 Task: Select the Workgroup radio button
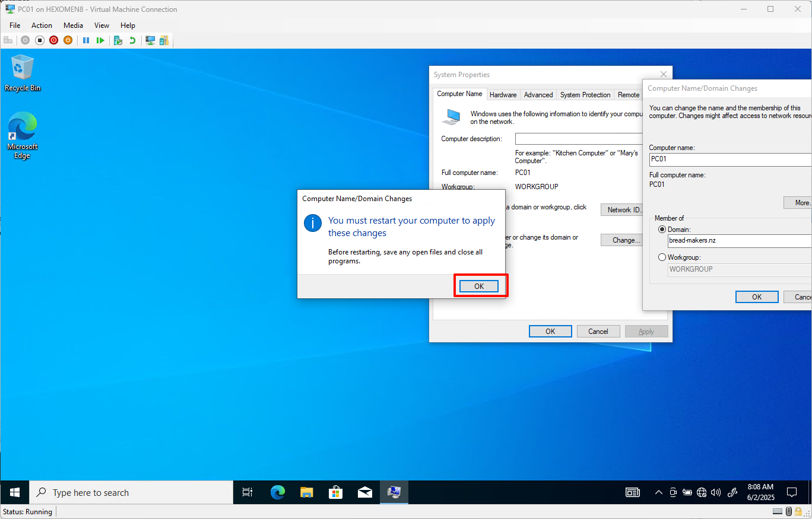tap(662, 257)
